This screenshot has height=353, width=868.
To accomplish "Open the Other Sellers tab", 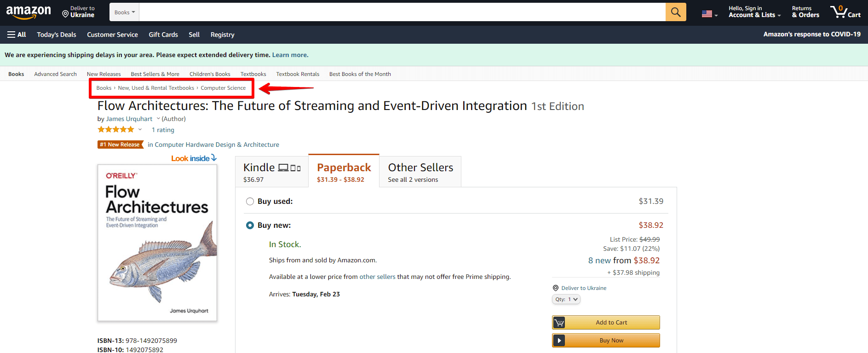I will point(420,172).
